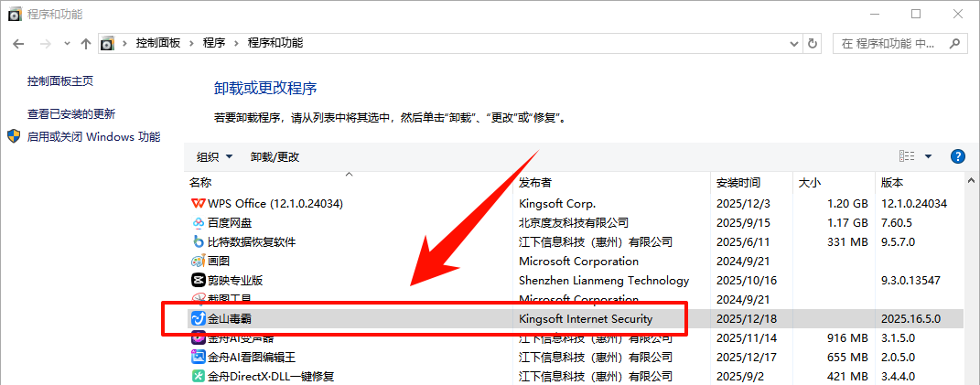The height and width of the screenshot is (385, 980).
Task: Click 控制面板 in breadcrumb path
Action: (157, 43)
